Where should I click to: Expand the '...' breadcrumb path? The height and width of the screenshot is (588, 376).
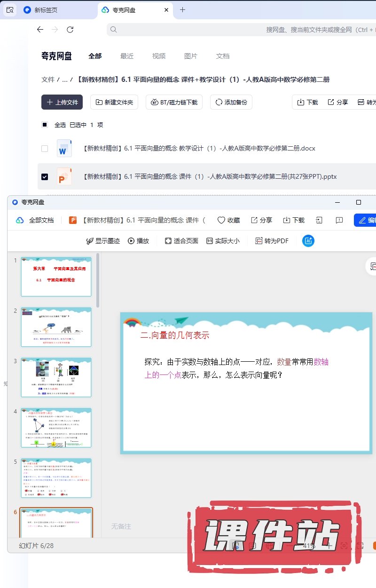pos(65,80)
